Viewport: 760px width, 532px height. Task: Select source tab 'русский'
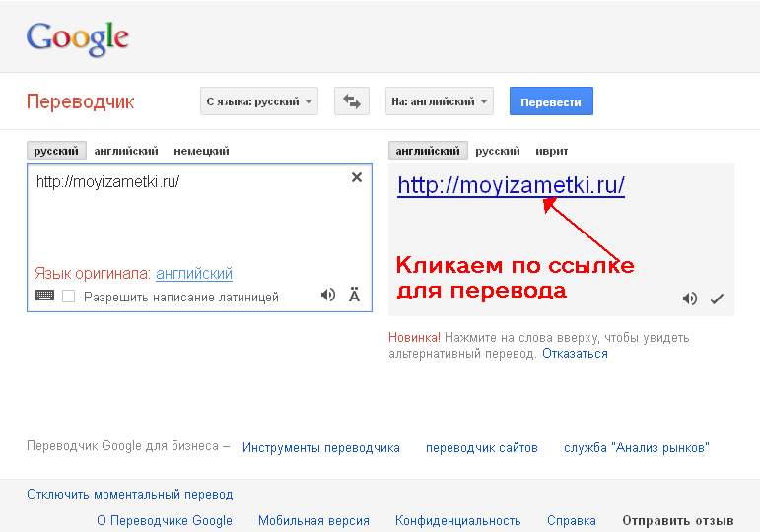pyautogui.click(x=56, y=151)
